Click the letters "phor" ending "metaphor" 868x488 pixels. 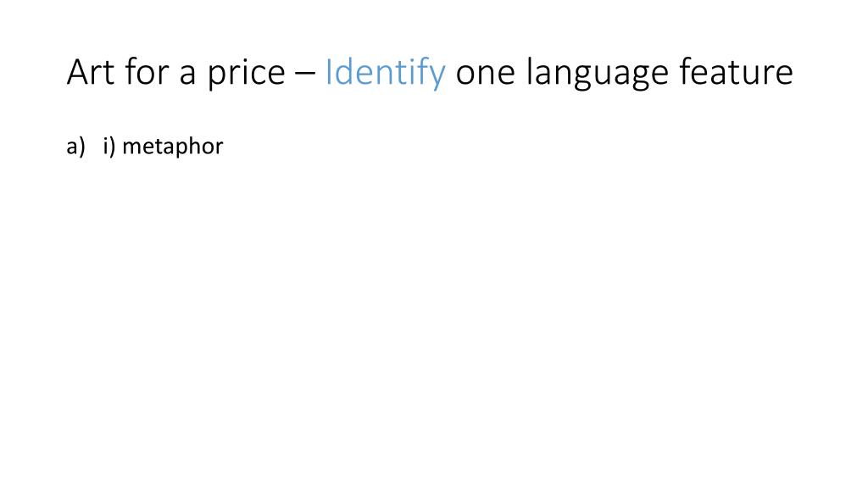[x=202, y=147]
